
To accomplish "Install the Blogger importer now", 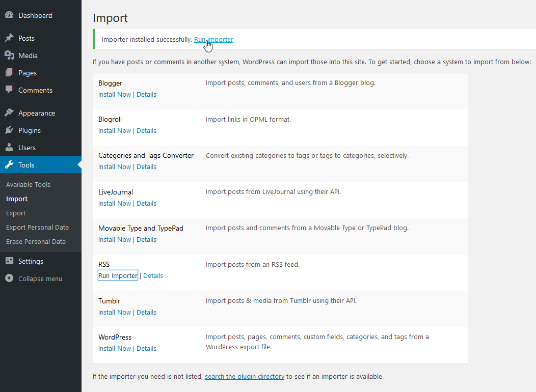I will [x=115, y=94].
